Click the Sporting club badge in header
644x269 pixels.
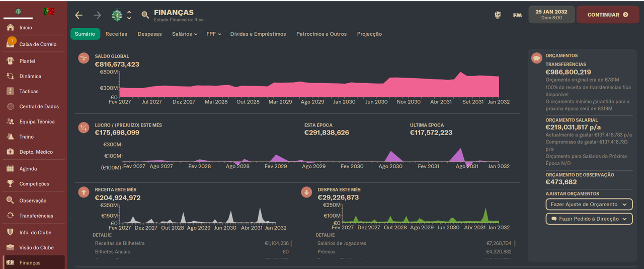[117, 15]
